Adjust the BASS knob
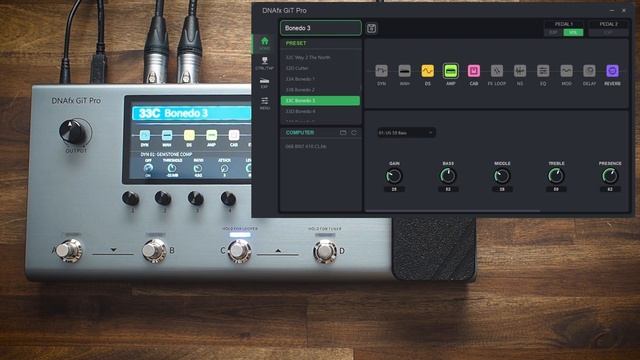 448,176
